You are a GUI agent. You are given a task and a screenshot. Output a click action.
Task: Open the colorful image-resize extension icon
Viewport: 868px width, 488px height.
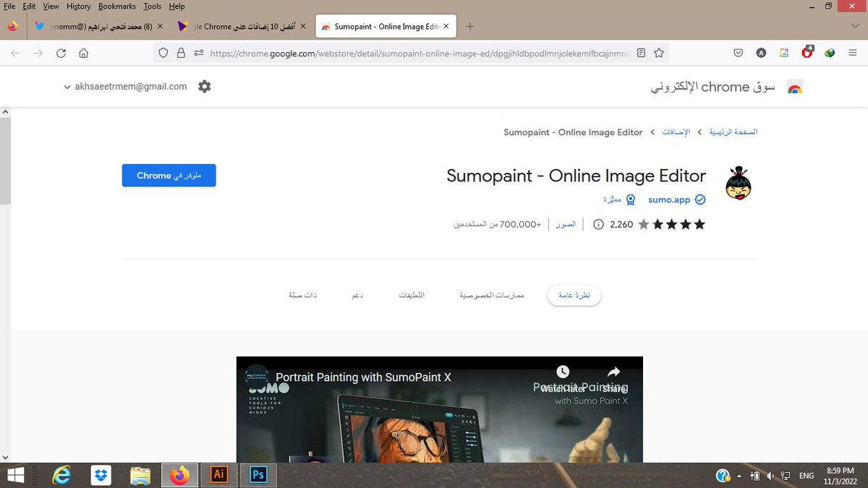pos(784,53)
